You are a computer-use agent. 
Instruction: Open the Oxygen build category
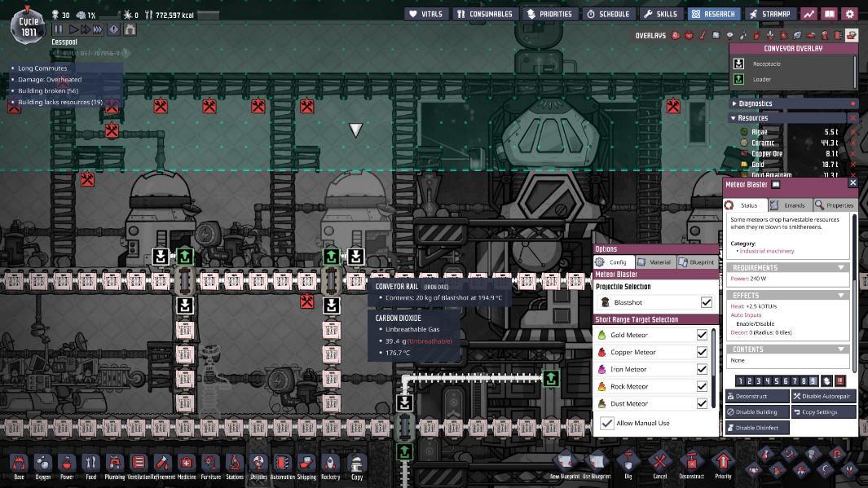pos(42,465)
